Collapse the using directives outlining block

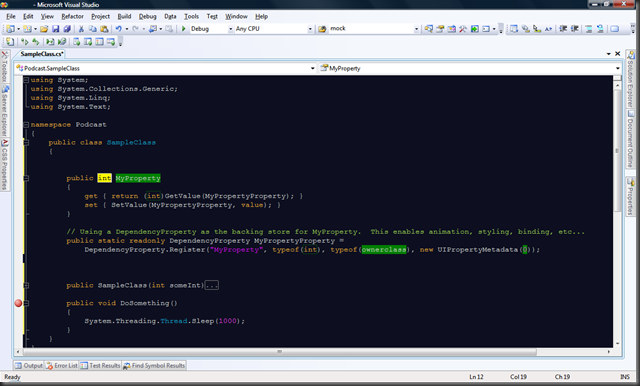(26, 80)
